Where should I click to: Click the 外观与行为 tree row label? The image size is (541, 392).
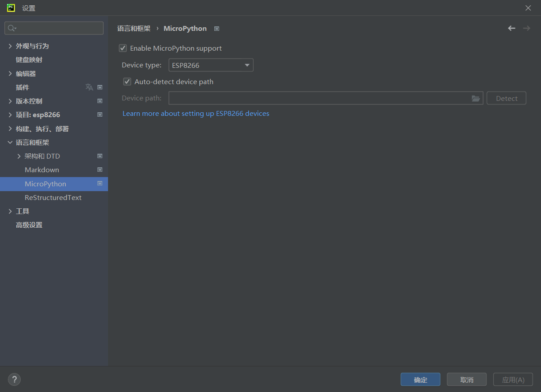(x=32, y=46)
